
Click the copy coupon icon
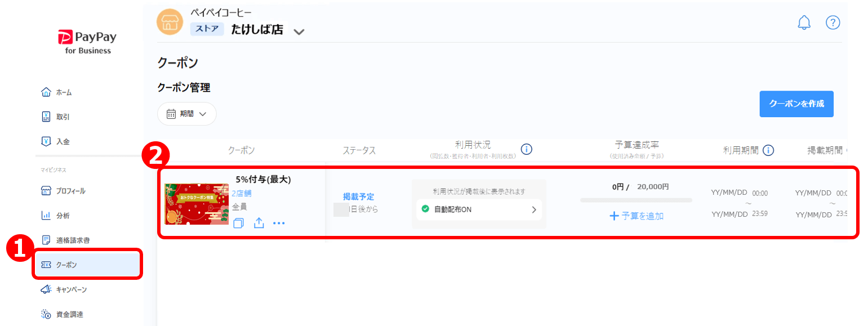tap(238, 224)
